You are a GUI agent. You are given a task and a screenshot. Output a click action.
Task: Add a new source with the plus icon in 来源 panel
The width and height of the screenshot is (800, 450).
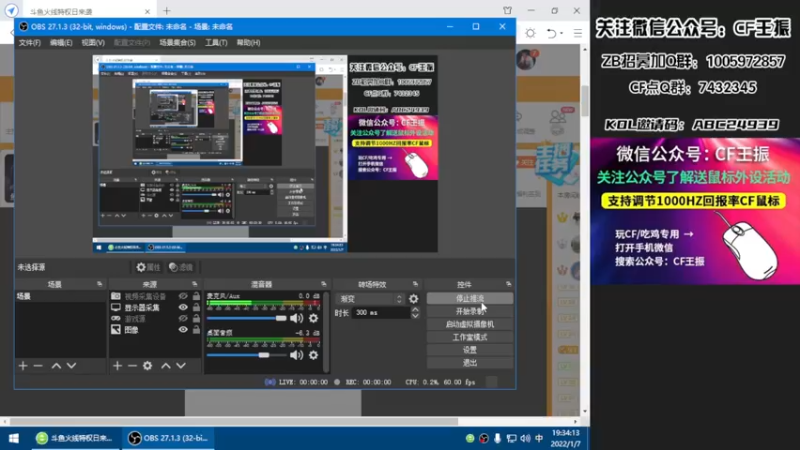pyautogui.click(x=117, y=366)
